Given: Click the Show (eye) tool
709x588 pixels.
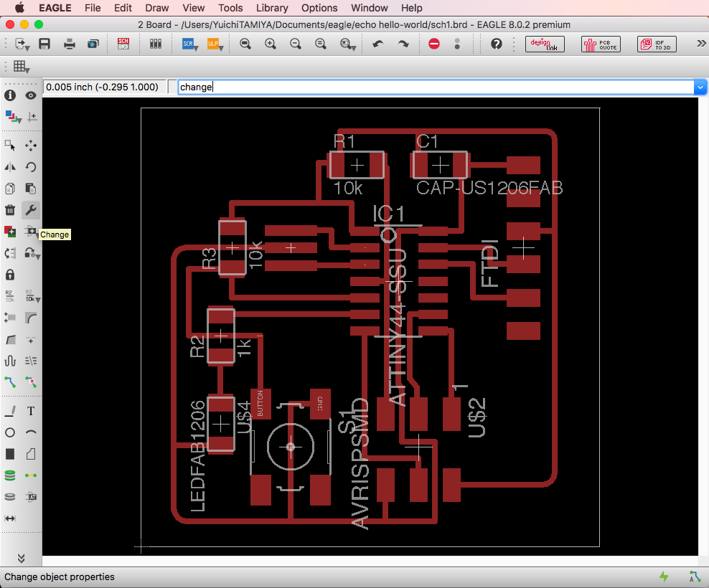Looking at the screenshot, I should tap(30, 95).
